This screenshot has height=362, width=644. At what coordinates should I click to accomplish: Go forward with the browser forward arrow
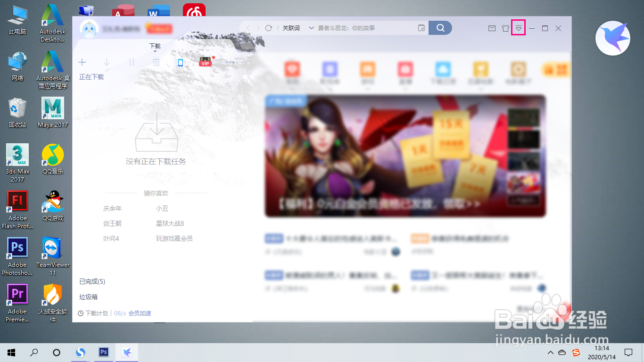click(x=258, y=28)
